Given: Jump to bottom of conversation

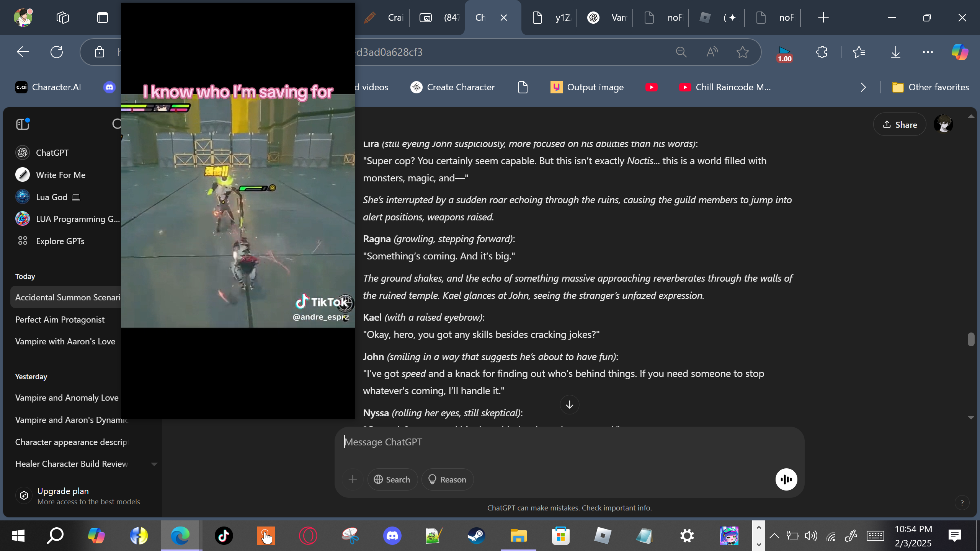Looking at the screenshot, I should pyautogui.click(x=569, y=404).
